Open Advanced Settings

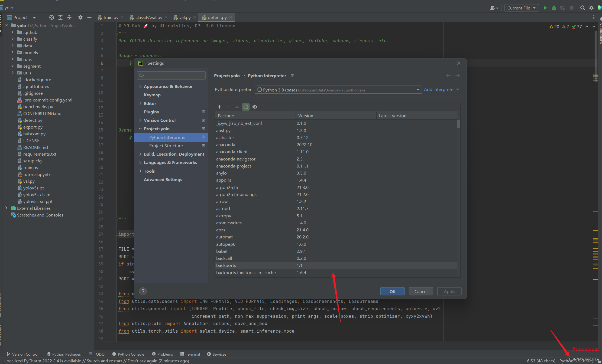(163, 179)
